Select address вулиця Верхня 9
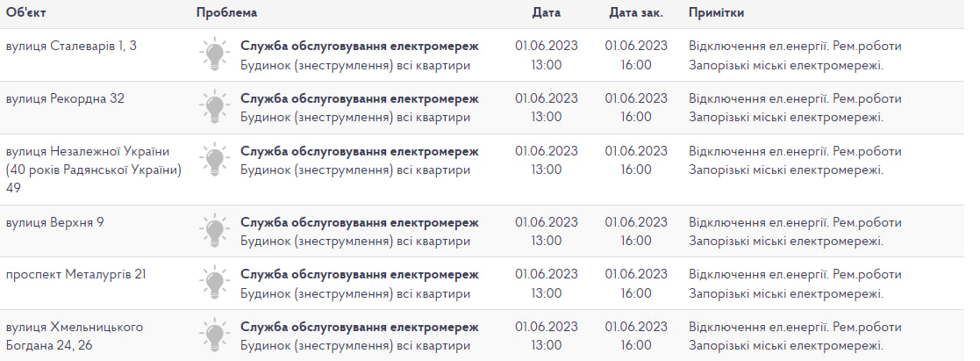 point(55,222)
